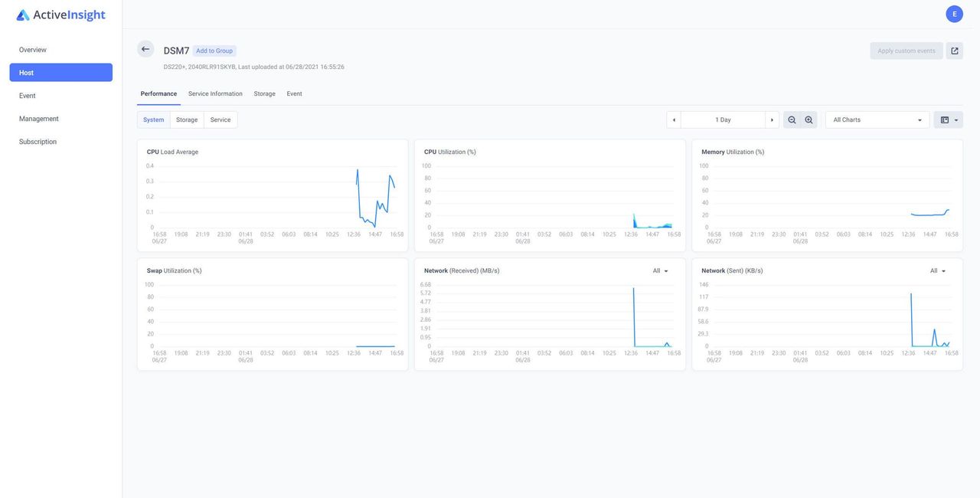Screen dimensions: 980x498
Task: Select the System chart group
Action: 154,120
